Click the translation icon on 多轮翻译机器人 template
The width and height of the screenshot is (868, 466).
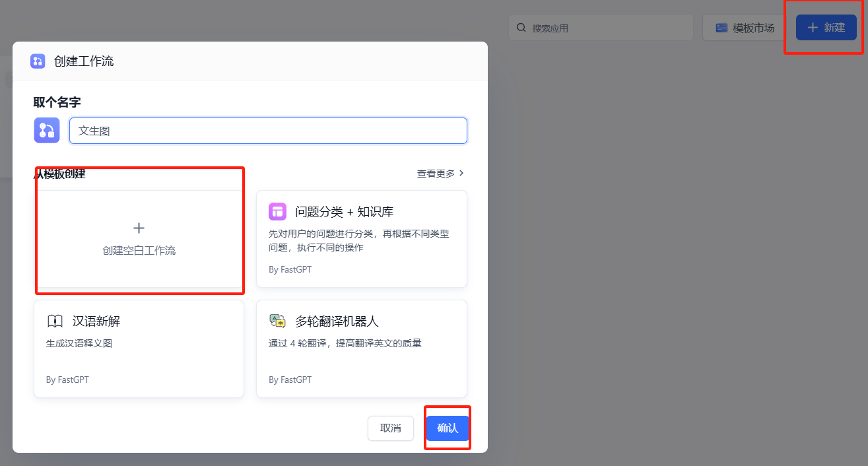click(x=278, y=321)
